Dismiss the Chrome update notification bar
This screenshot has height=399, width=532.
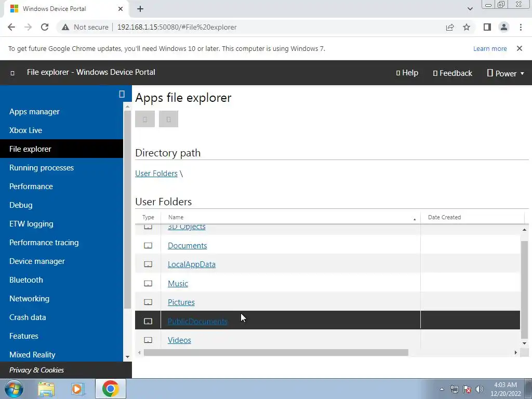coord(520,48)
